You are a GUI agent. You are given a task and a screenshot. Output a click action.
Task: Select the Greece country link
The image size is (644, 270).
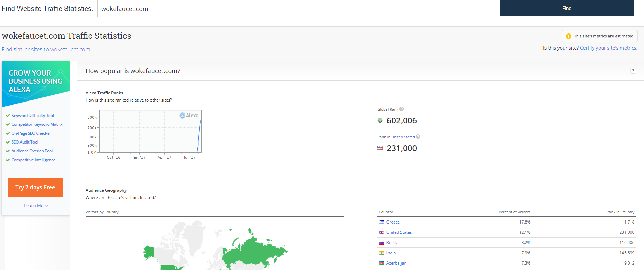[393, 222]
